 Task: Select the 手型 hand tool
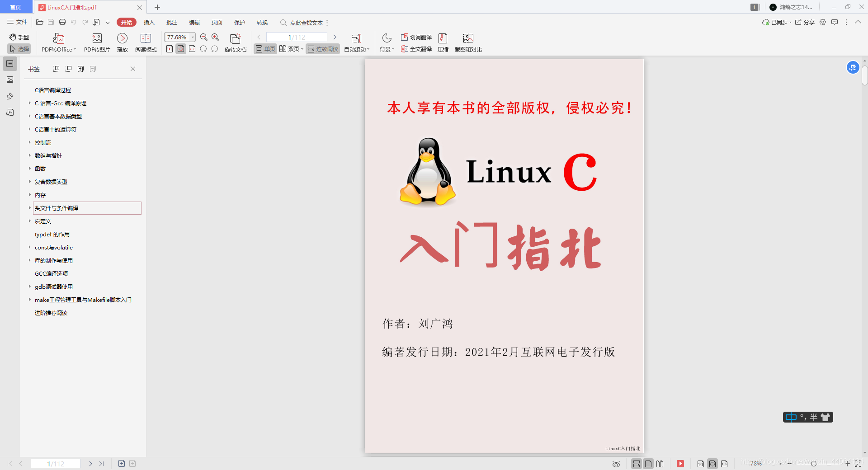click(19, 37)
